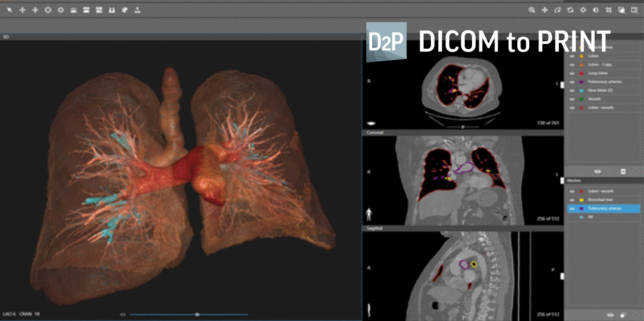Click the 3D view transparency slider handle

pyautogui.click(x=197, y=314)
